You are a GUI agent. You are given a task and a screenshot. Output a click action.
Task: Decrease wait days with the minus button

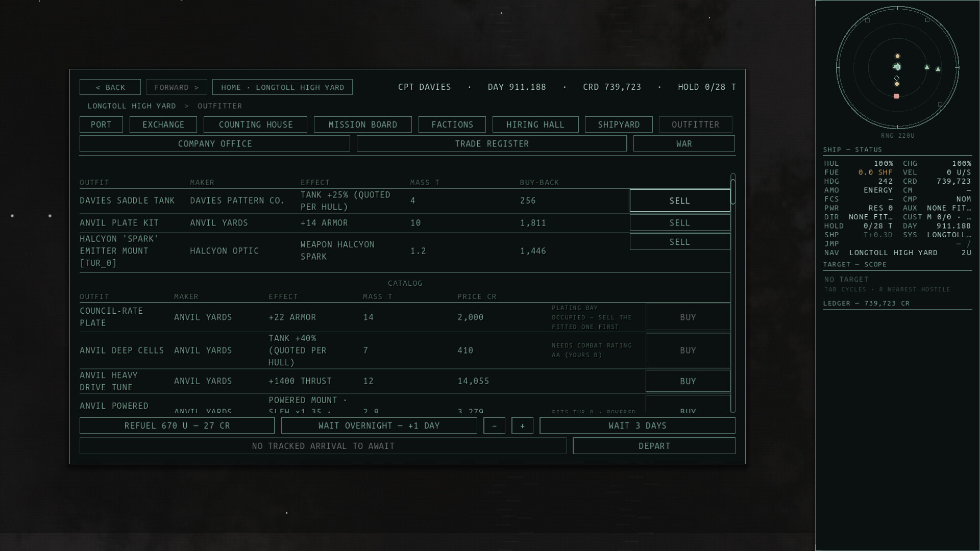coord(494,425)
